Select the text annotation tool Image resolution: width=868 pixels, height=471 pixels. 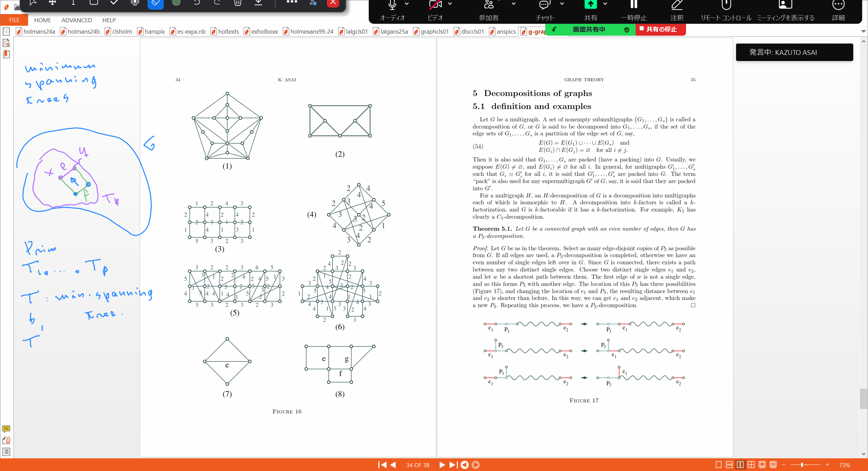(73, 3)
